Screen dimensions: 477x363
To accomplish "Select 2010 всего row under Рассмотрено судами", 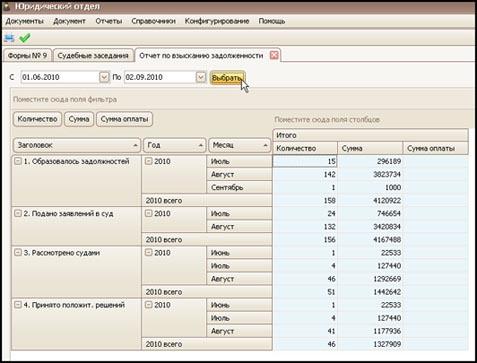I will (x=207, y=292).
